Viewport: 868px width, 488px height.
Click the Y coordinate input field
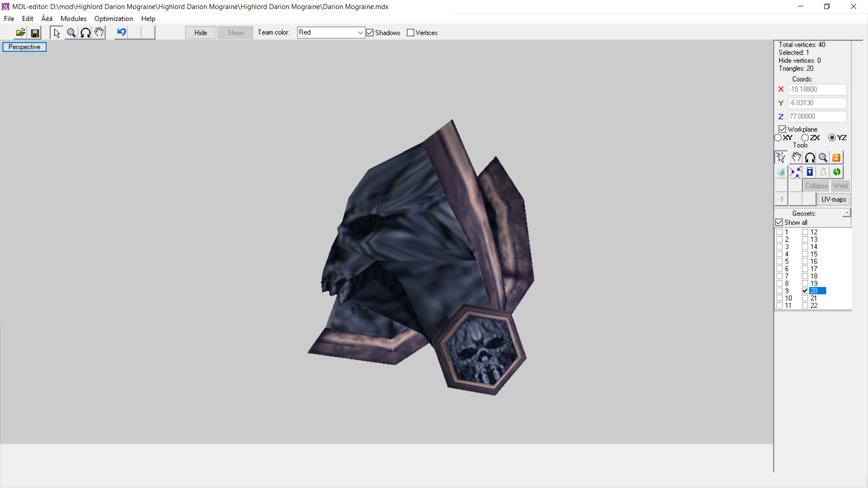click(817, 103)
